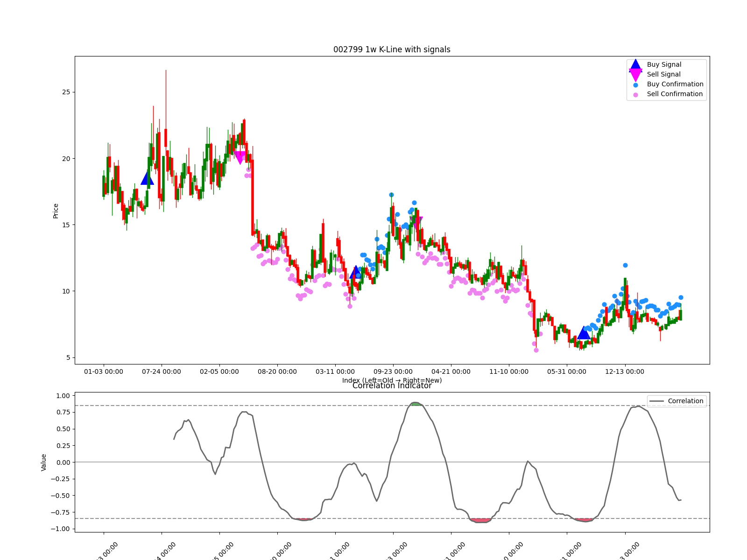Select the sell triangle near price 15
Image resolution: width=747 pixels, height=560 pixels.
[416, 223]
